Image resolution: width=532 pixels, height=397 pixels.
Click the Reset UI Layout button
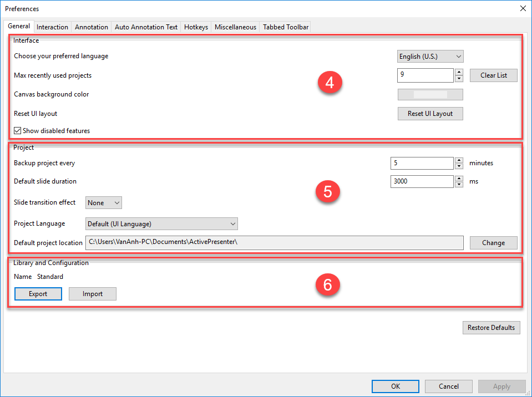pyautogui.click(x=430, y=113)
